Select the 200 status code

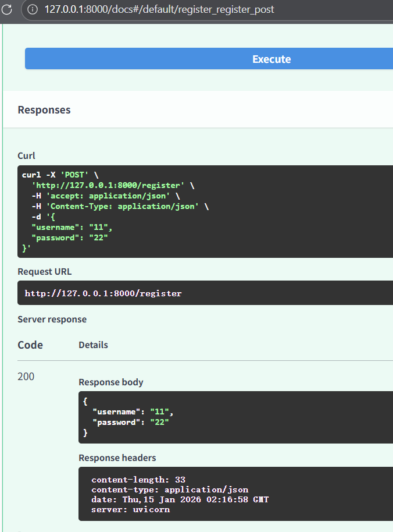point(26,377)
